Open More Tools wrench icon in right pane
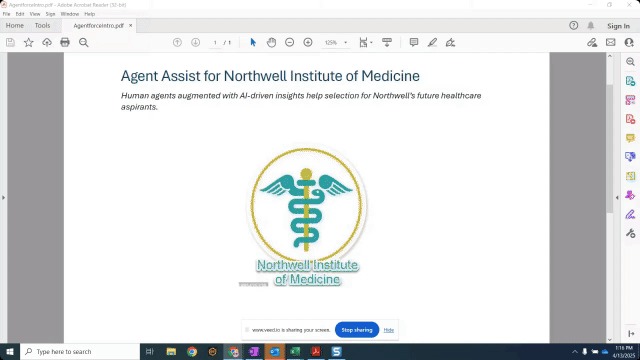The height and width of the screenshot is (360, 640). pyautogui.click(x=630, y=233)
